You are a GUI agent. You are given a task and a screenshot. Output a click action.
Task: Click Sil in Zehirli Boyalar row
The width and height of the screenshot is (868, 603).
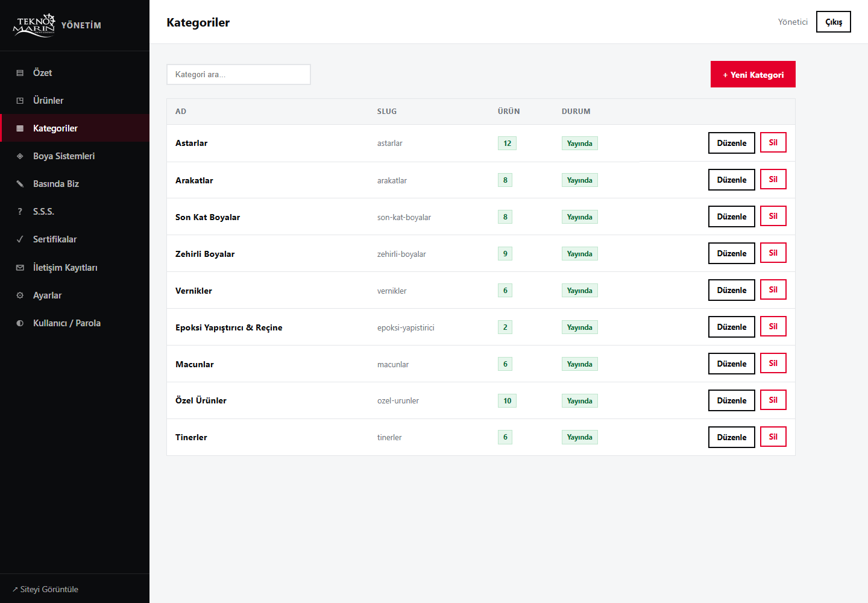point(773,253)
